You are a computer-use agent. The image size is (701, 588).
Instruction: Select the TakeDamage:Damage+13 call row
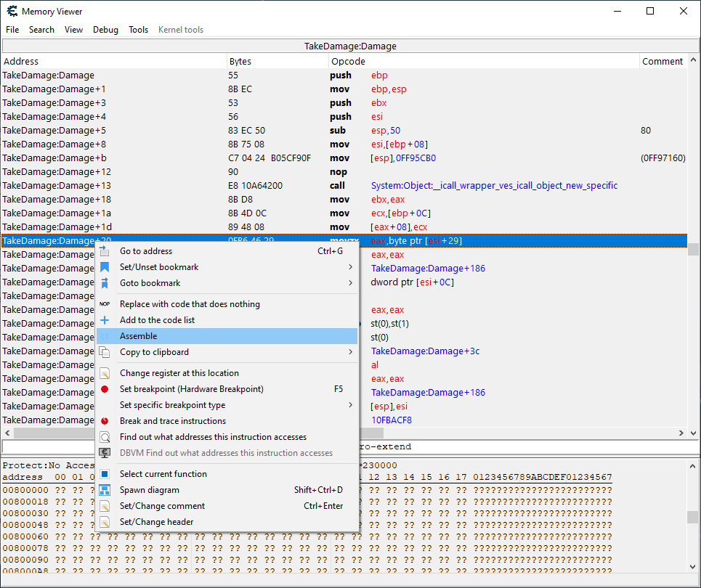[344, 185]
